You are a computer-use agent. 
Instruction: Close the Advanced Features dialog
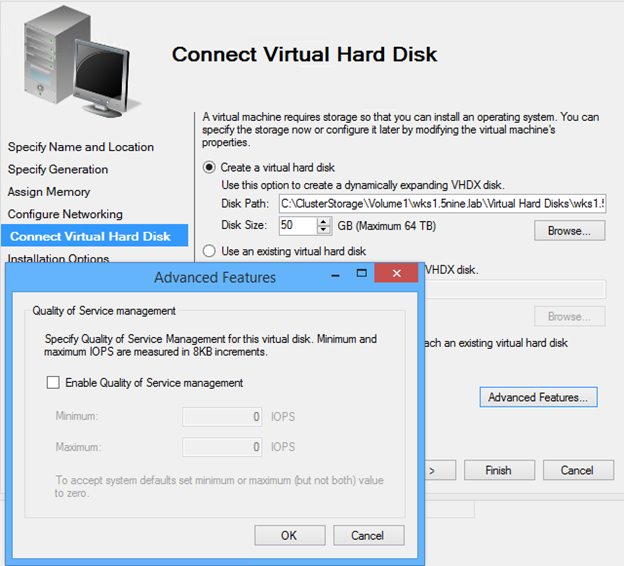coord(395,274)
